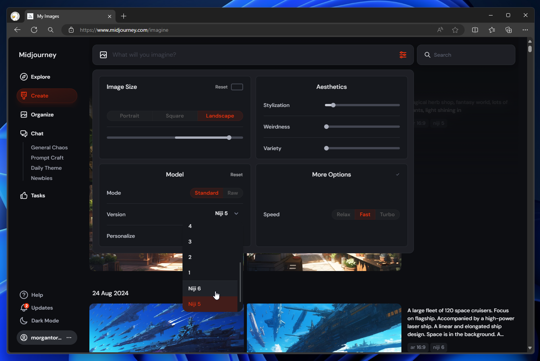Switch to the My Images browser tab
The height and width of the screenshot is (361, 540).
point(70,16)
